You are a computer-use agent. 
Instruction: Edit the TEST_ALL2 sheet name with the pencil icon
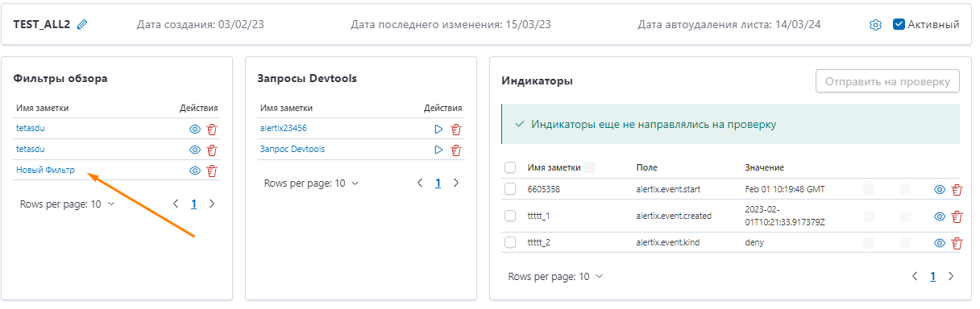click(x=82, y=25)
